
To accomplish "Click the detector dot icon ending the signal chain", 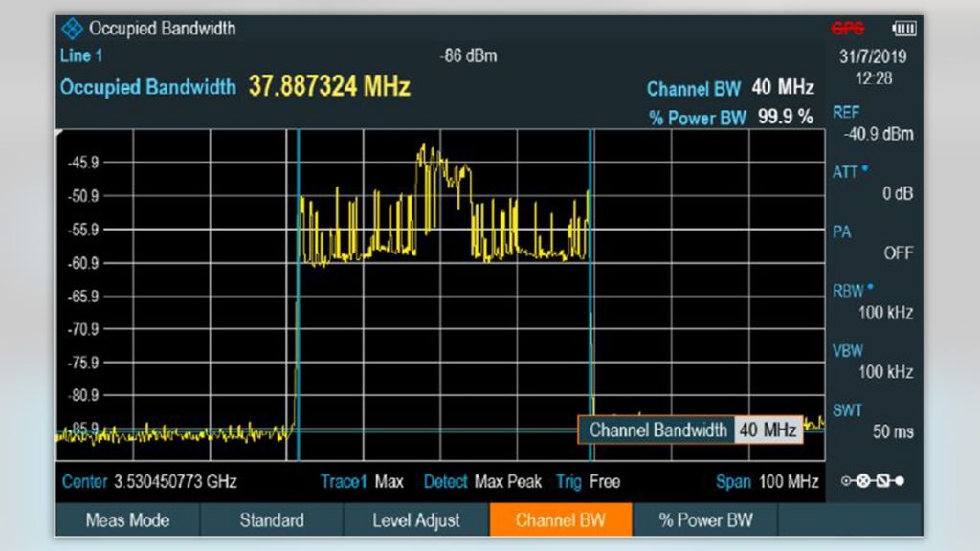I will point(901,481).
